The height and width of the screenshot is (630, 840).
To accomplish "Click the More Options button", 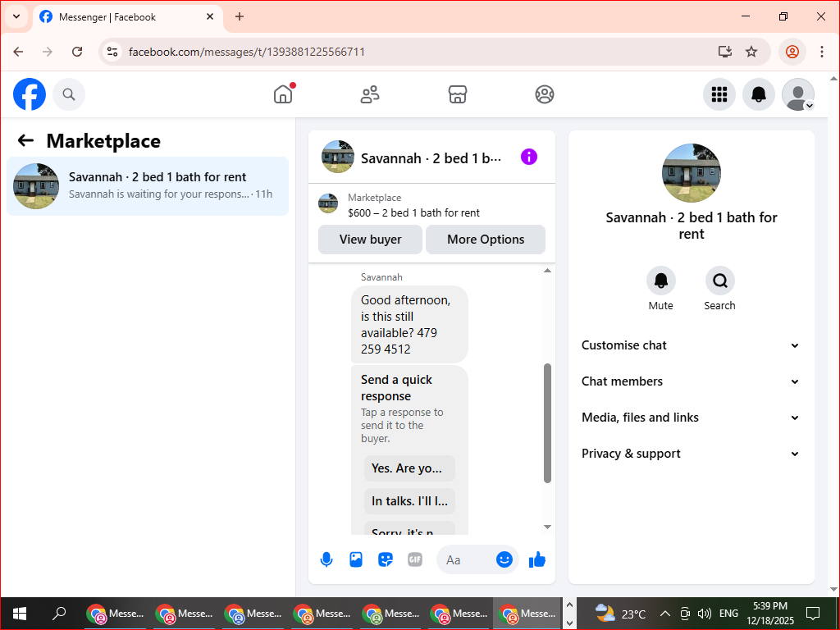I will click(486, 240).
